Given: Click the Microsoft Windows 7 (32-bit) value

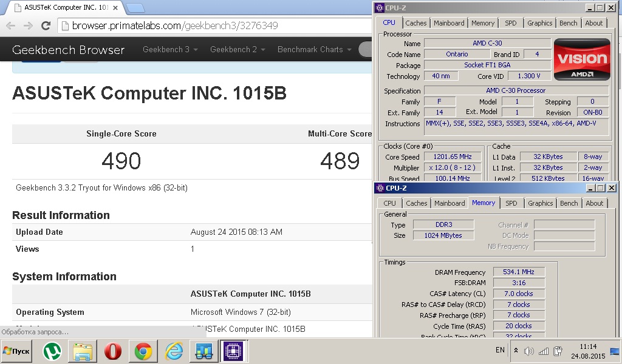Looking at the screenshot, I should pos(241,312).
